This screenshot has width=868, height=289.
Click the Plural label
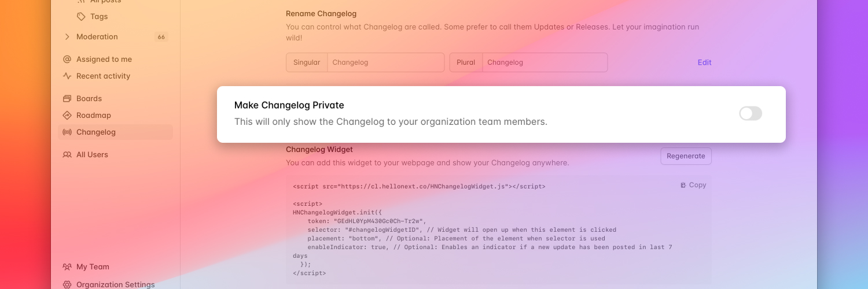[x=466, y=62]
